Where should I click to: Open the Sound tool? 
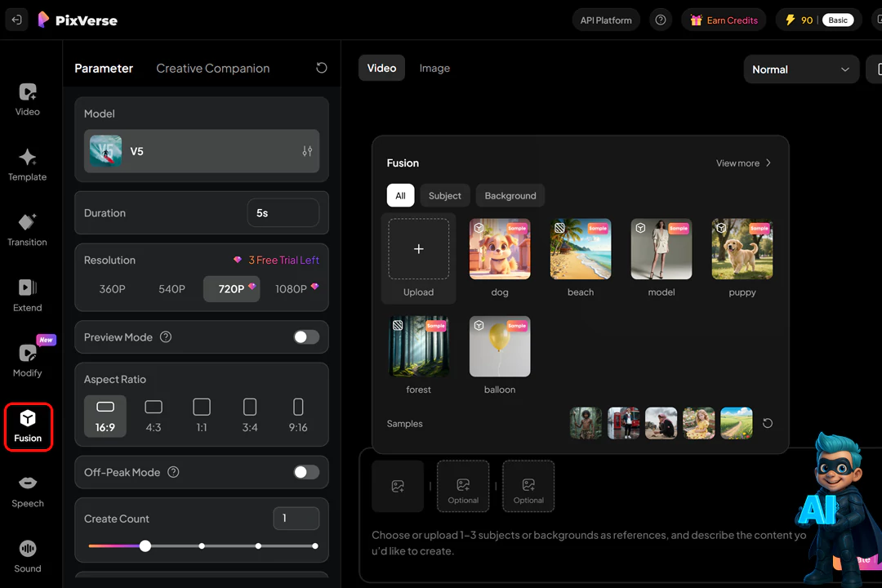coord(27,556)
